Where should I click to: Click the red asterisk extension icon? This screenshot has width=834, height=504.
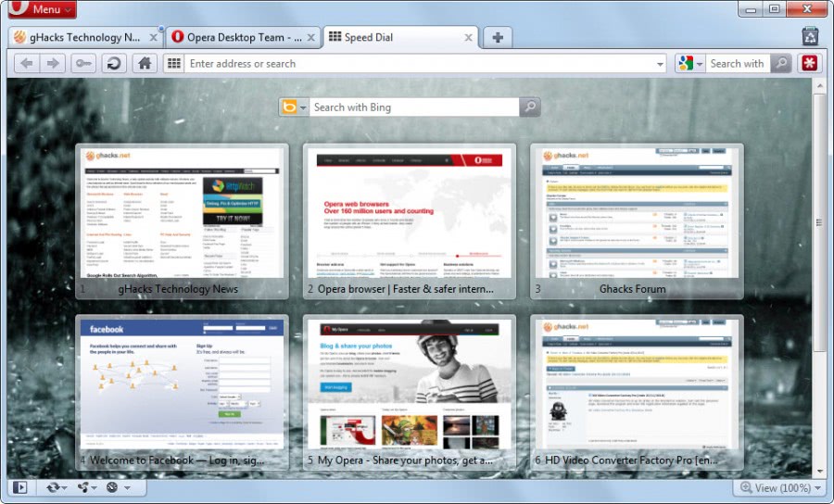point(810,63)
